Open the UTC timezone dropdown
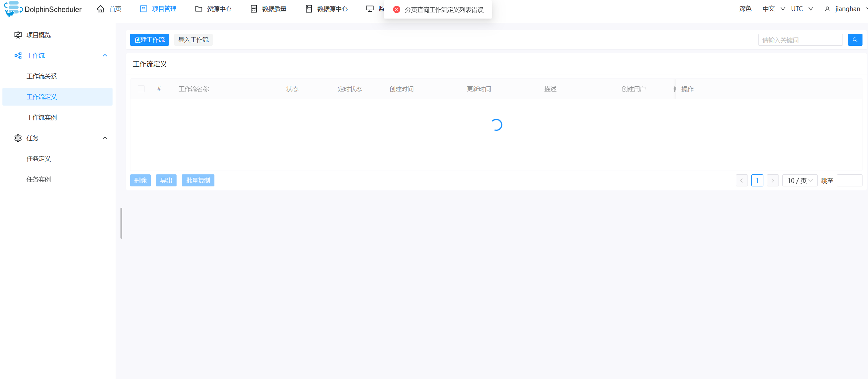The height and width of the screenshot is (379, 868). tap(802, 9)
